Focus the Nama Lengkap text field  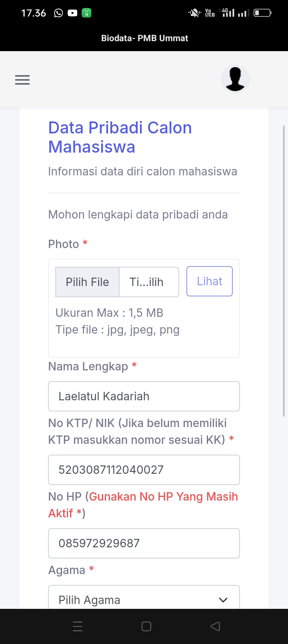(144, 396)
